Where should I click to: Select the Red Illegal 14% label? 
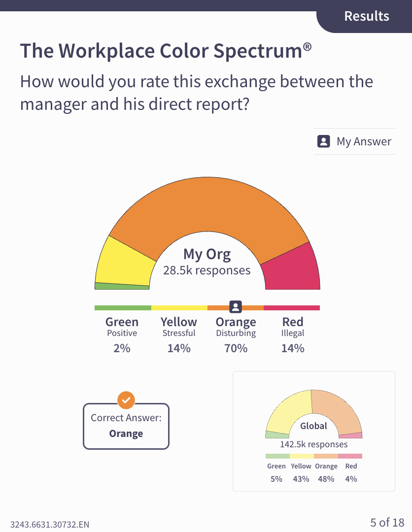[293, 335]
